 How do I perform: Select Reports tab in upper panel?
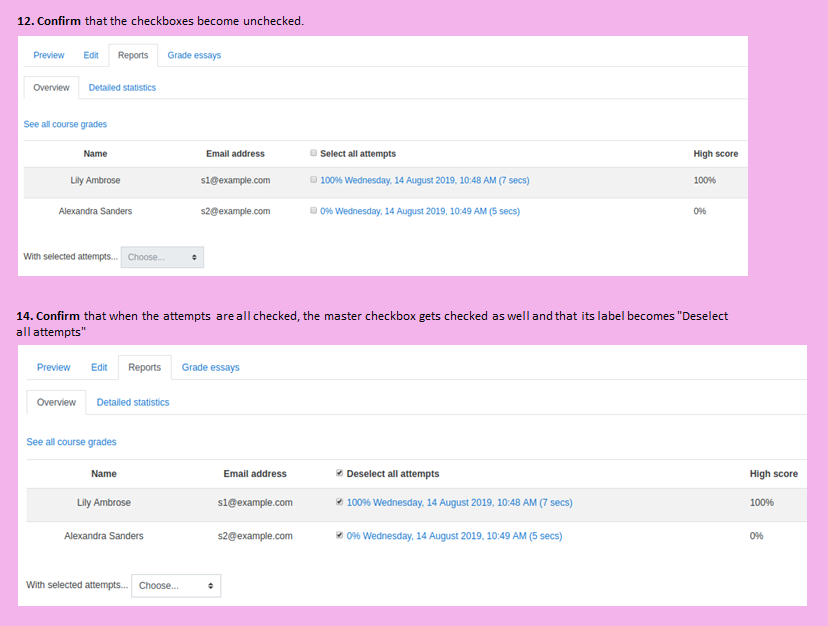133,55
